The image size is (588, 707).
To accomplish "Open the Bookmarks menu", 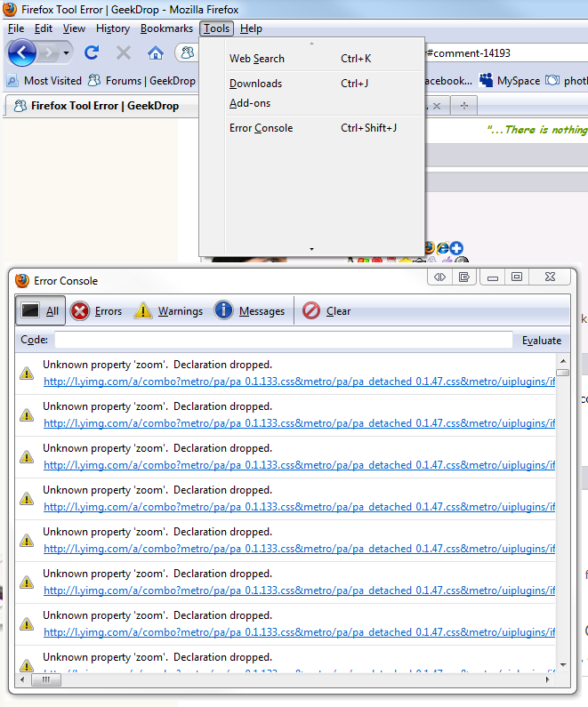I will pos(166,28).
